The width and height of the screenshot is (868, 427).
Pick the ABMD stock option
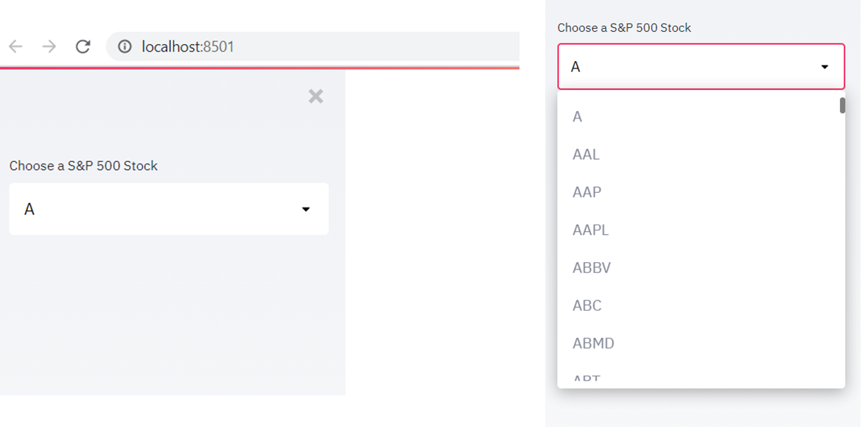coord(593,343)
